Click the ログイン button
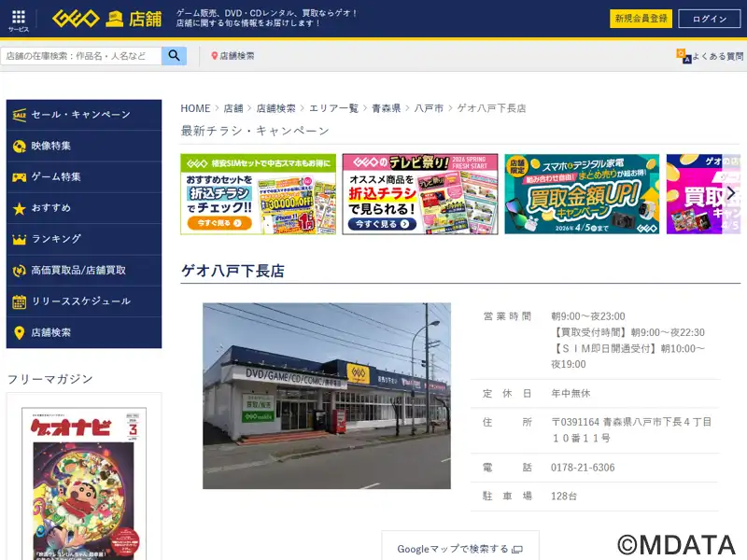747x560 pixels. [710, 19]
